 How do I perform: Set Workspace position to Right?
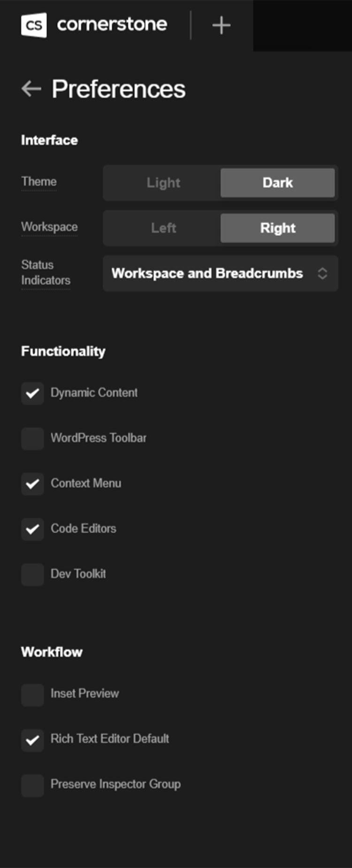click(277, 228)
